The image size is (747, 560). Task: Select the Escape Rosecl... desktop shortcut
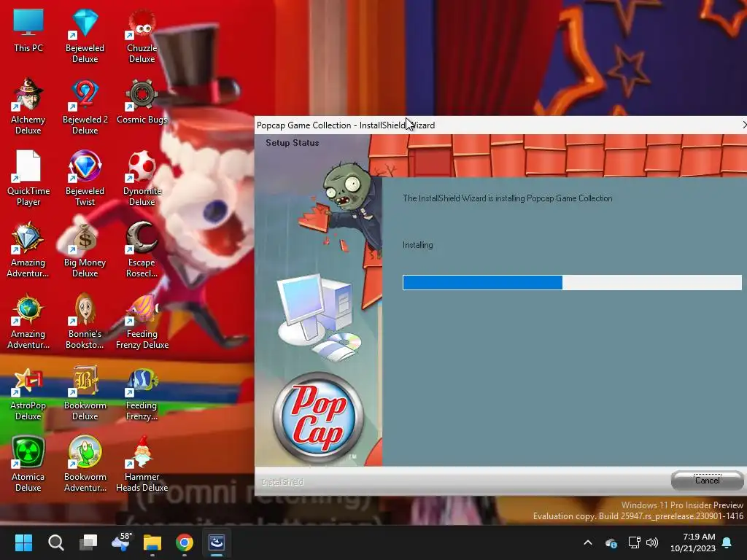coord(142,251)
